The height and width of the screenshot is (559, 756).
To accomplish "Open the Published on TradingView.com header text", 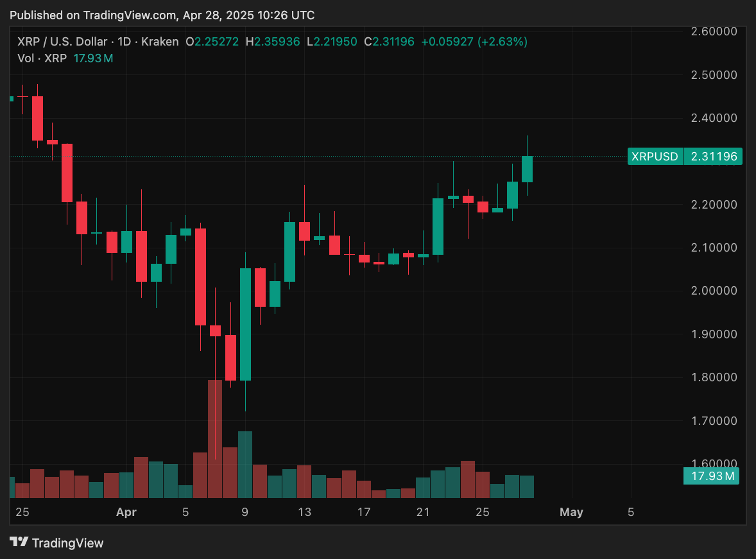I will pyautogui.click(x=162, y=15).
